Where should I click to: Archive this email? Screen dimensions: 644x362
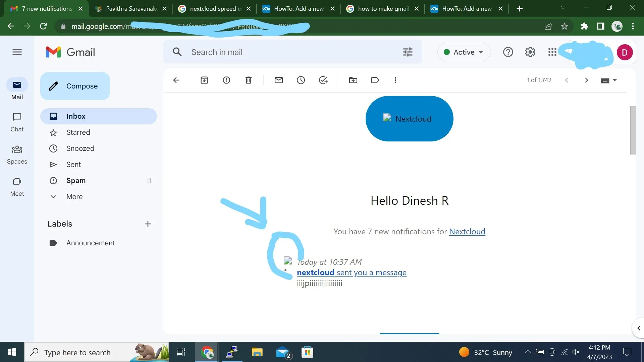pyautogui.click(x=204, y=80)
